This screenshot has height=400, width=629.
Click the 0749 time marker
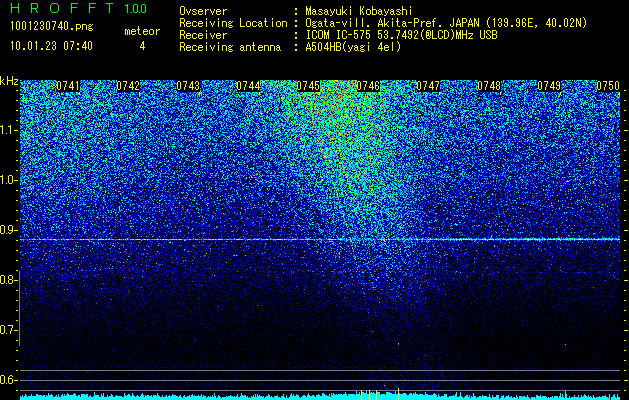[x=549, y=86]
